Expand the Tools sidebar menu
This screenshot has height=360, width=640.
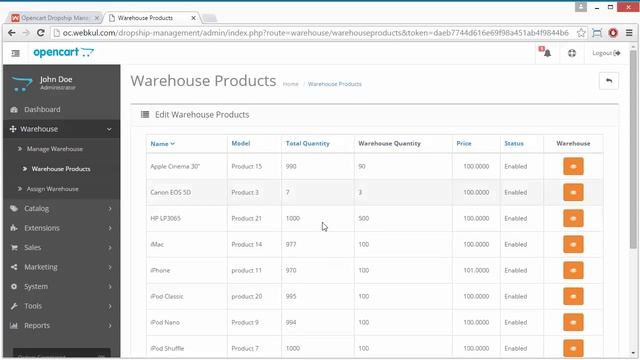click(x=61, y=306)
